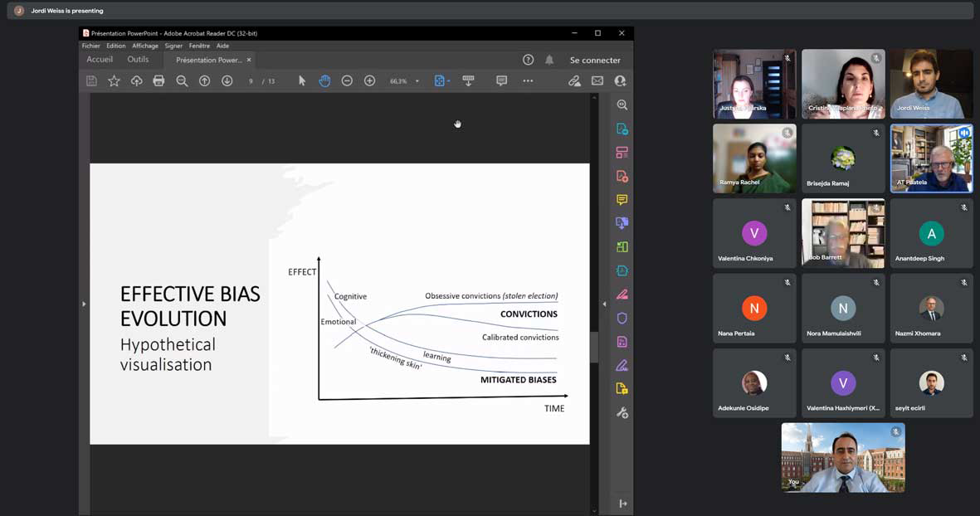Open the zoom percentage dropdown
Screen dimensions: 980x516
point(417,81)
